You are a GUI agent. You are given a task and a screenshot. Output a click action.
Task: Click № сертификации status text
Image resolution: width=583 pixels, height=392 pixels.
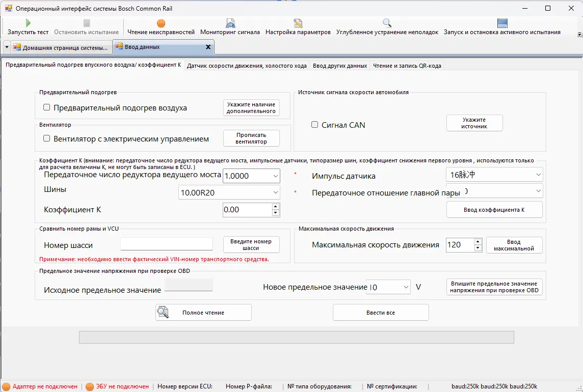tap(392, 386)
